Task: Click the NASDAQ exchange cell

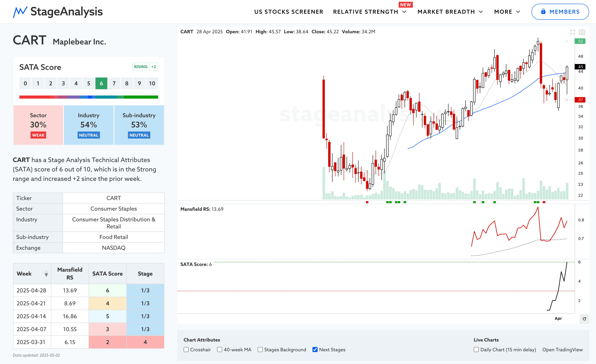Action: point(114,248)
